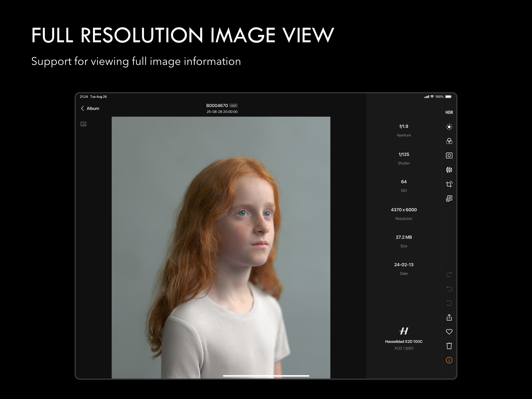Open the color adjustment circles tool
The image size is (532, 399).
449,141
